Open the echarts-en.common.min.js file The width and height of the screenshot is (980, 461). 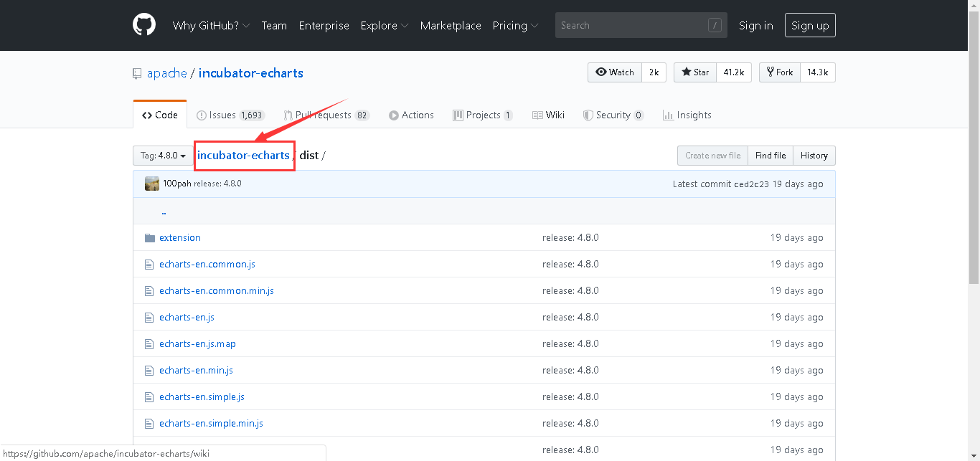click(x=217, y=291)
